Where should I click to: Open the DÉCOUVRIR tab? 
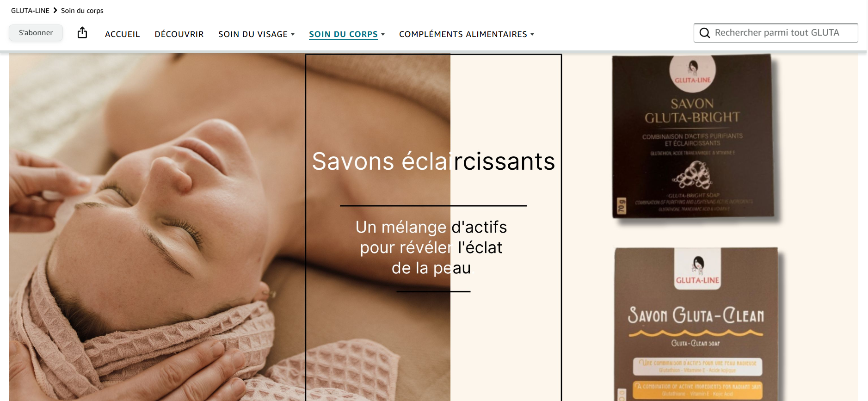(179, 34)
